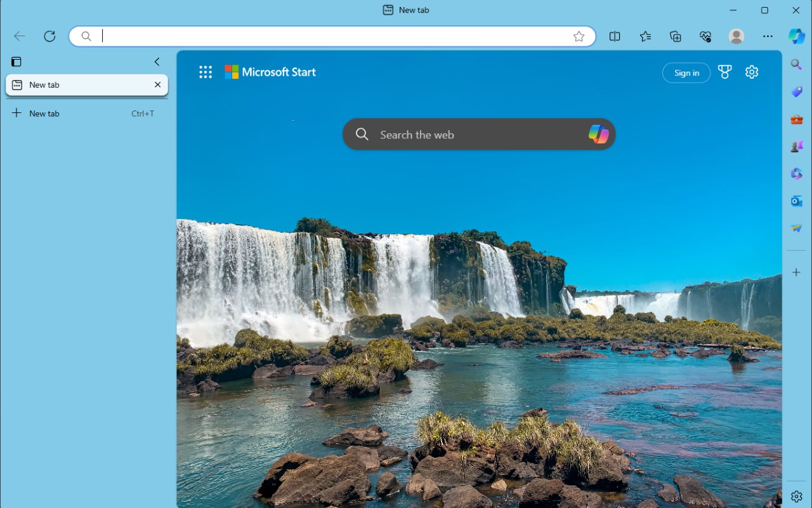The width and height of the screenshot is (812, 508).
Task: Launch Copilot from the toolbar
Action: coord(797,36)
